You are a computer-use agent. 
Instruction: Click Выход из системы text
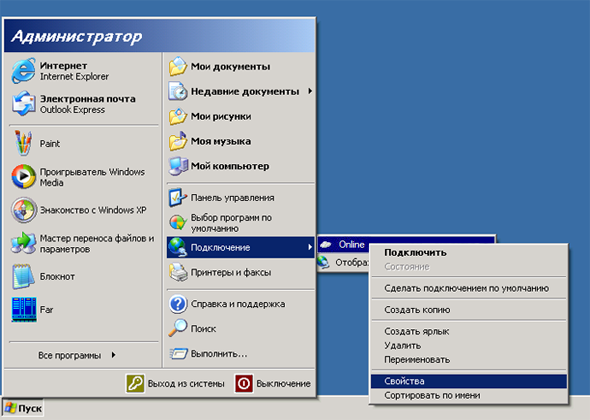(x=186, y=384)
